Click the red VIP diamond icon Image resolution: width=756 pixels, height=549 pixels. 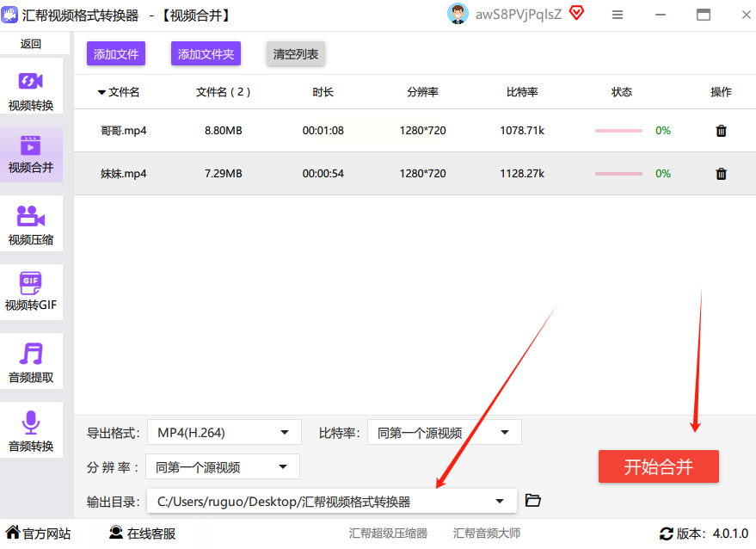click(x=576, y=13)
